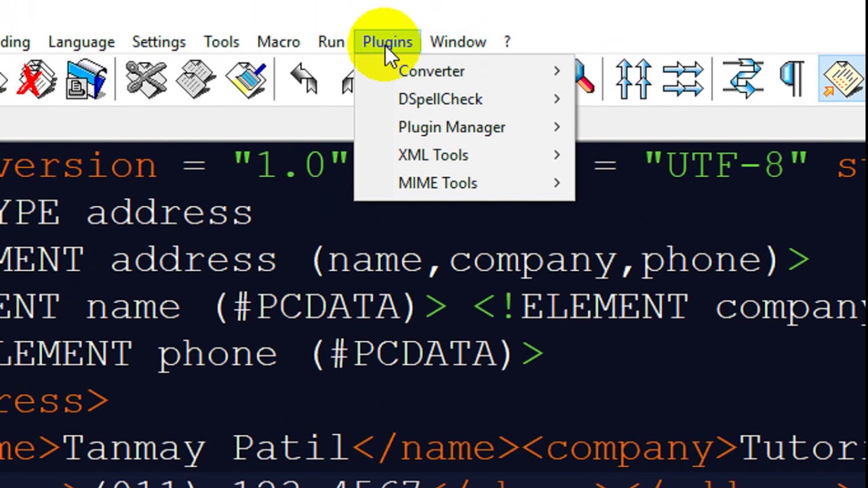
Task: Open the Macro menu
Action: tap(278, 42)
